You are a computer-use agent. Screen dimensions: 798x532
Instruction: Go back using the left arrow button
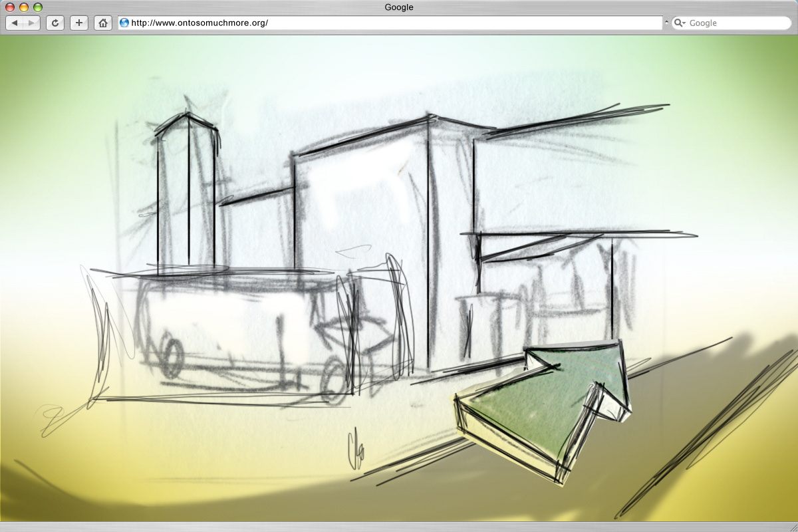tap(15, 23)
